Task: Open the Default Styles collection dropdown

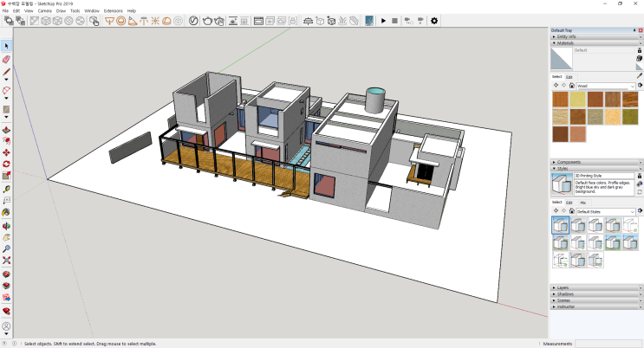Action: (606, 211)
